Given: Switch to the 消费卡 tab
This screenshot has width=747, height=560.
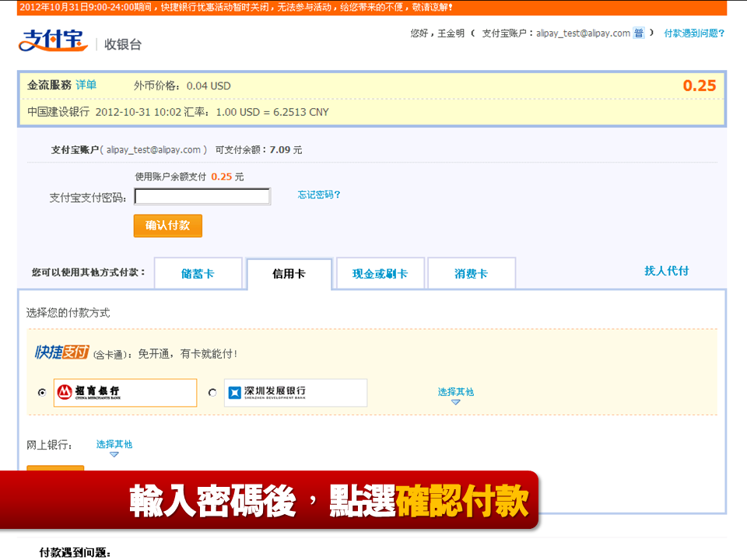Looking at the screenshot, I should (x=471, y=273).
